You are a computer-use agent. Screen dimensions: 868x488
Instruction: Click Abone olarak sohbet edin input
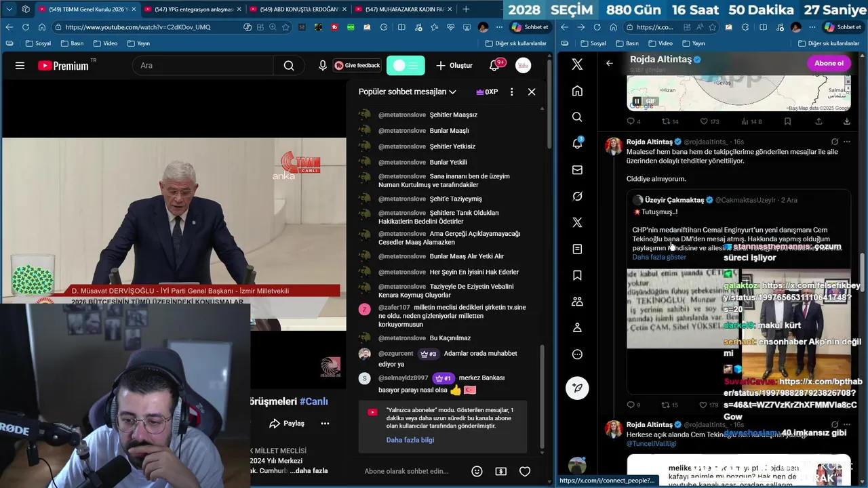click(407, 471)
